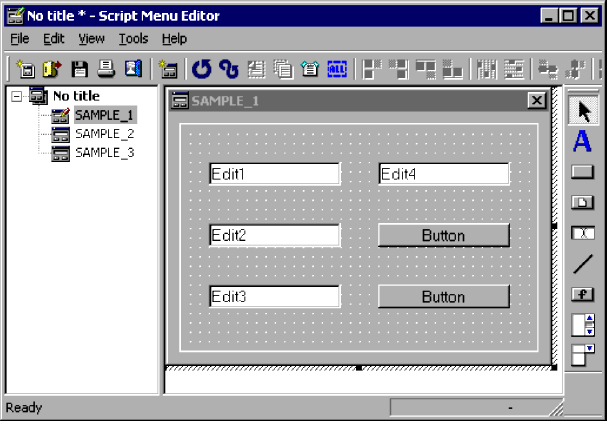Click the same-width sizing icon
Image resolution: width=607 pixels, height=421 pixels.
548,69
